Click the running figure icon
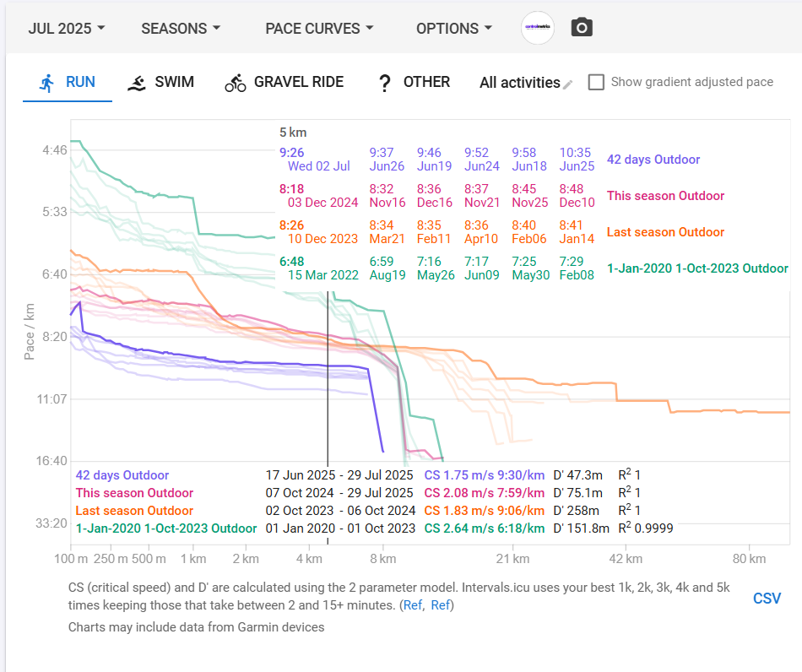802x672 pixels. click(47, 83)
